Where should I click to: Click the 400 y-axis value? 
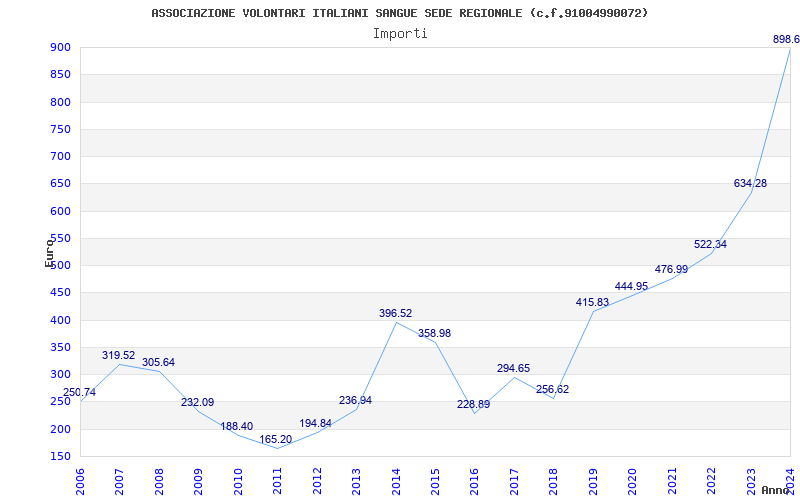point(60,320)
